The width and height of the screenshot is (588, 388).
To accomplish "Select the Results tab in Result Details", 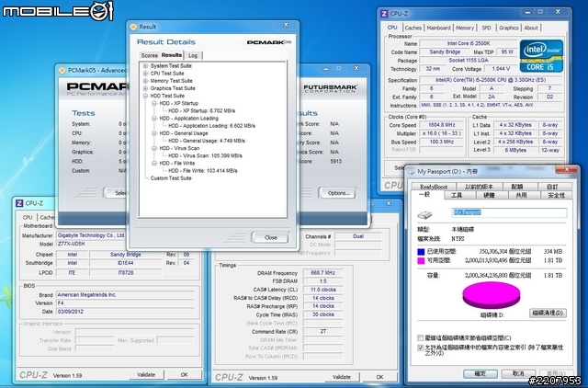I will 172,55.
